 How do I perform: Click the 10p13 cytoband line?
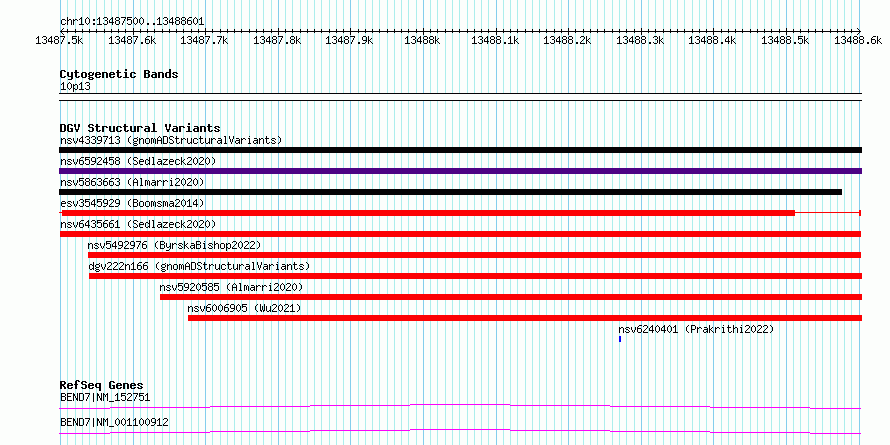tap(460, 97)
